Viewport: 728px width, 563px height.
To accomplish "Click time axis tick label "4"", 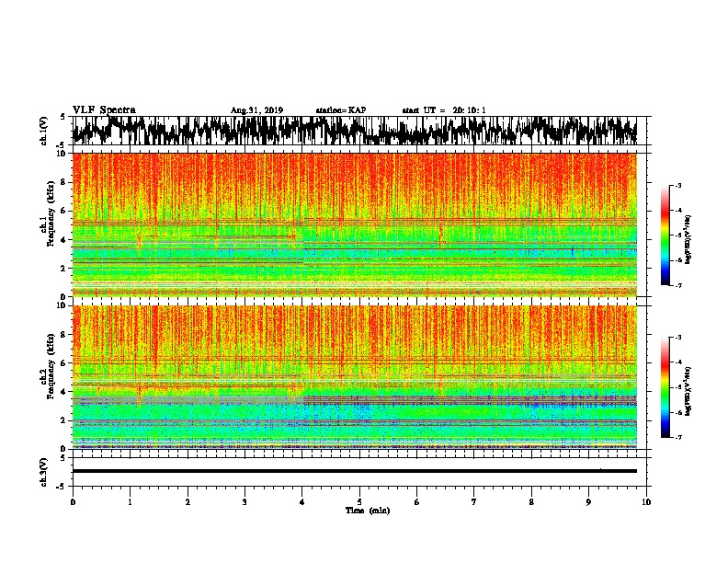I will click(x=302, y=502).
